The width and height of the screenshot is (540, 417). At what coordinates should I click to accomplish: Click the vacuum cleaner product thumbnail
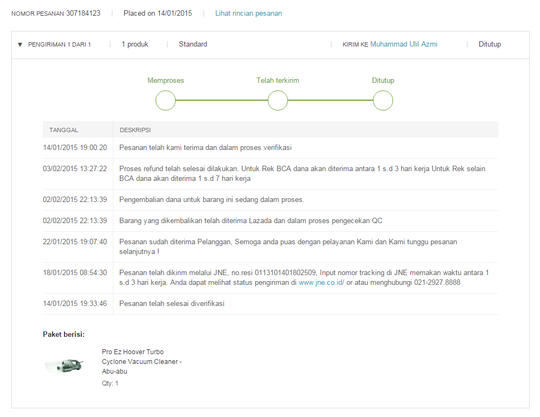[x=64, y=365]
